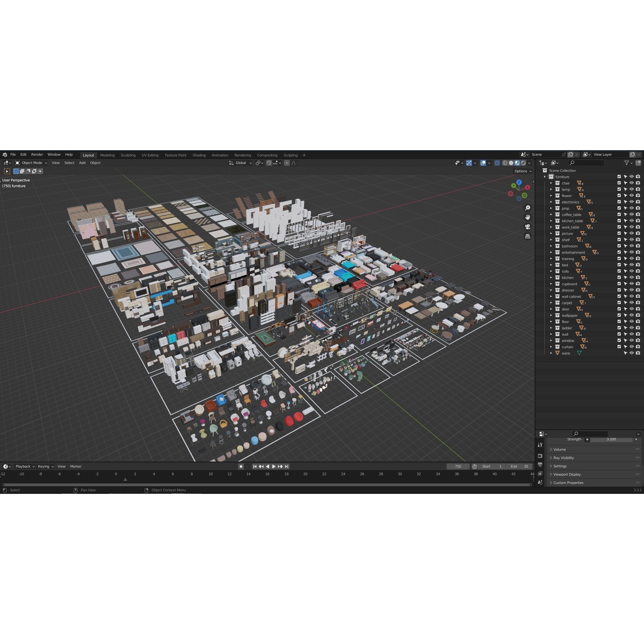Click the Options button in viewport
This screenshot has height=644, width=644.
(x=523, y=171)
